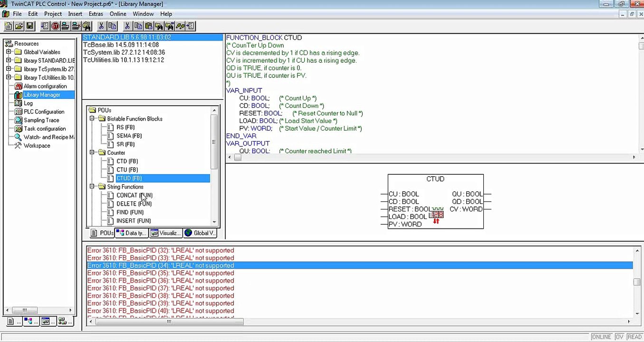
Task: Select TcSystem.lib 27.2.12 in library list
Action: [x=124, y=52]
